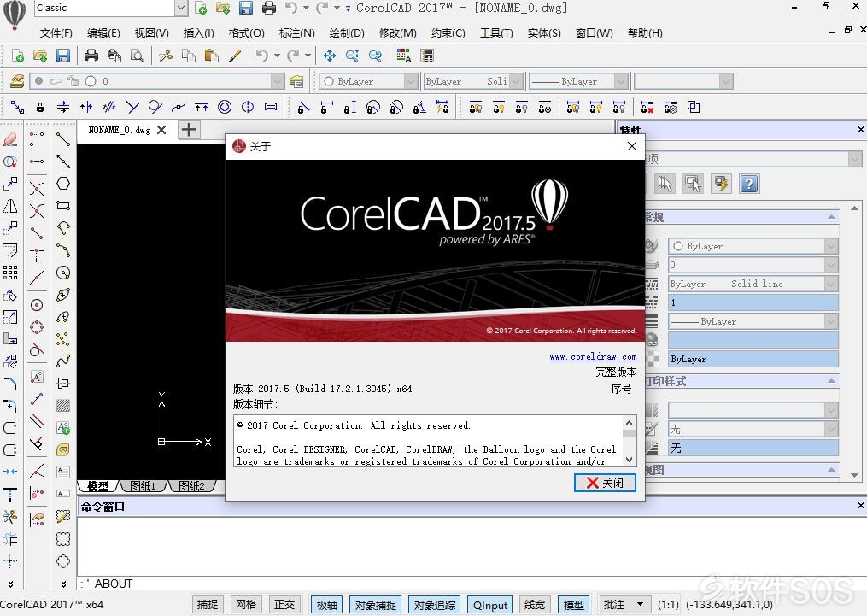Open the www.coreldraw.com link

click(x=593, y=357)
